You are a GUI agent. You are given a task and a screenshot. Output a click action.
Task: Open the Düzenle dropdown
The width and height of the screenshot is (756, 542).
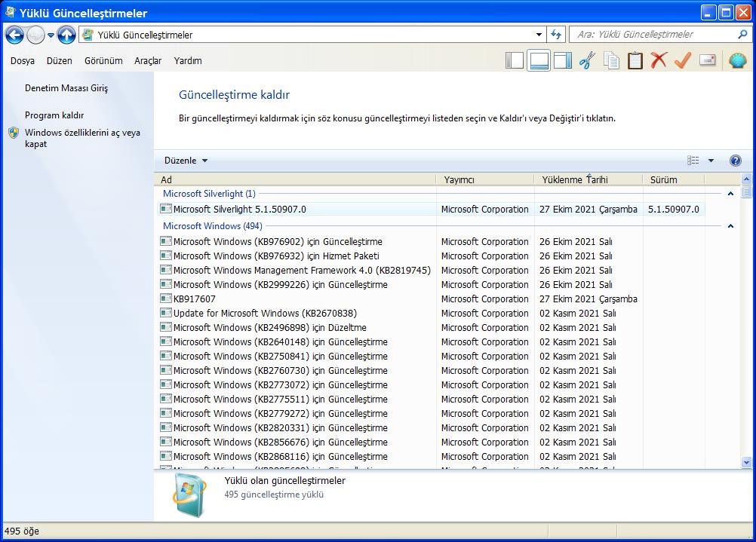click(x=186, y=161)
